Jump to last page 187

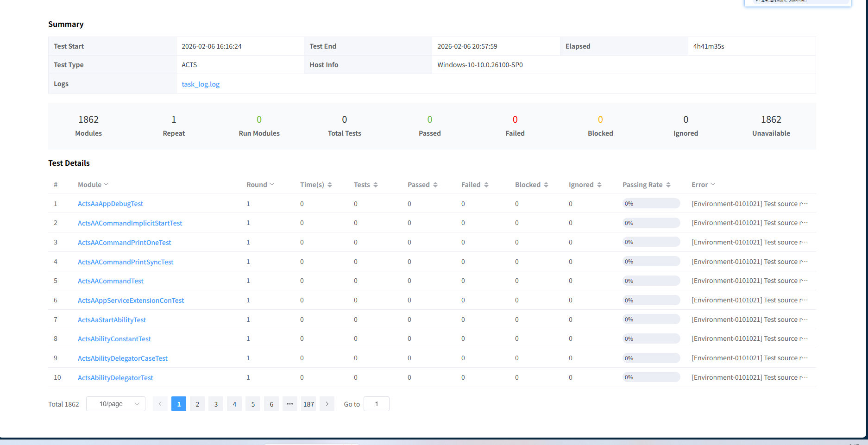pos(308,404)
